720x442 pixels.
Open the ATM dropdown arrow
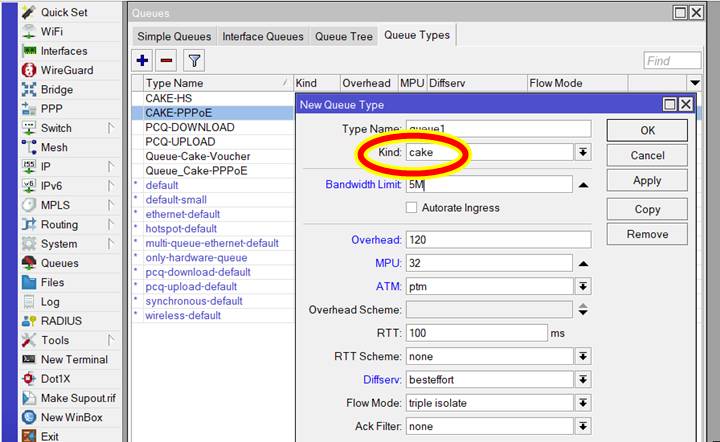pyautogui.click(x=583, y=286)
